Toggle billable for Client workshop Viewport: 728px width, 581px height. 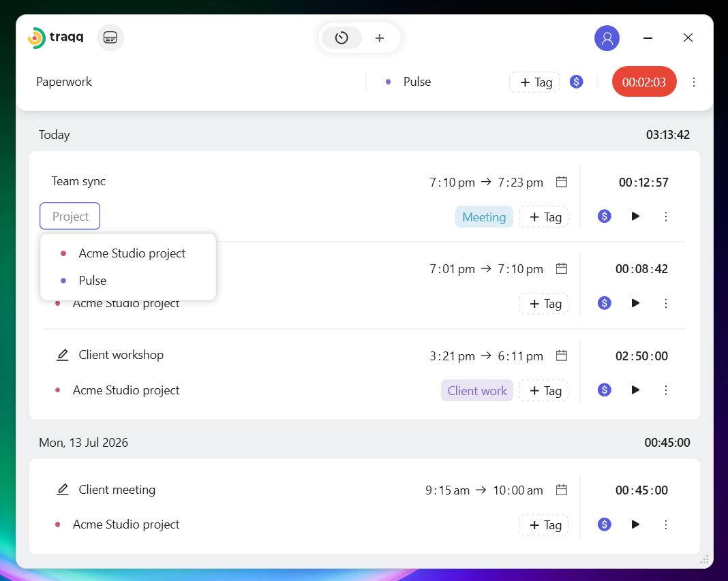pos(604,390)
